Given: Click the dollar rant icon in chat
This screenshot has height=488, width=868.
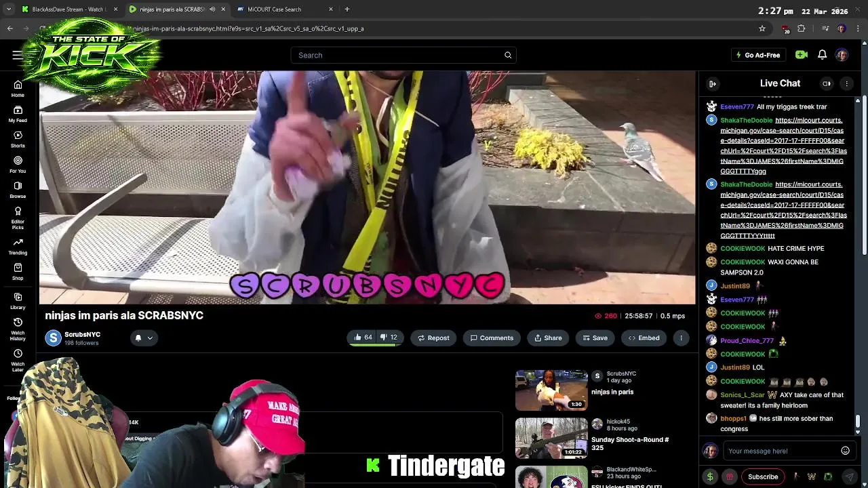Looking at the screenshot, I should coord(710,476).
